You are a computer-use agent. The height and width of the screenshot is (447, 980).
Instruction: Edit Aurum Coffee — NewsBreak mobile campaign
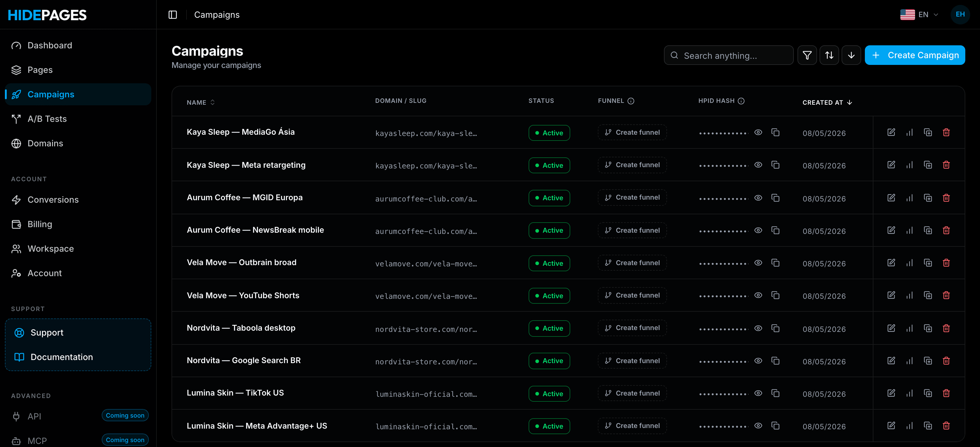[x=891, y=230]
